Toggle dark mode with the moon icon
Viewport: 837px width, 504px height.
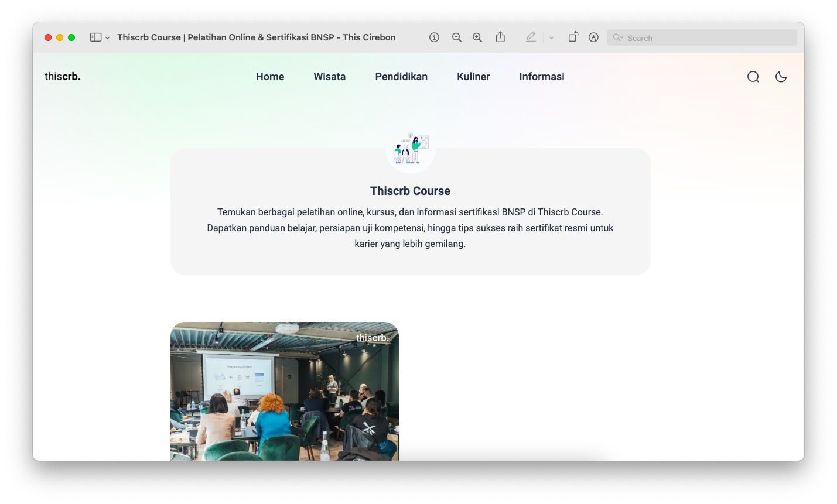pyautogui.click(x=781, y=77)
